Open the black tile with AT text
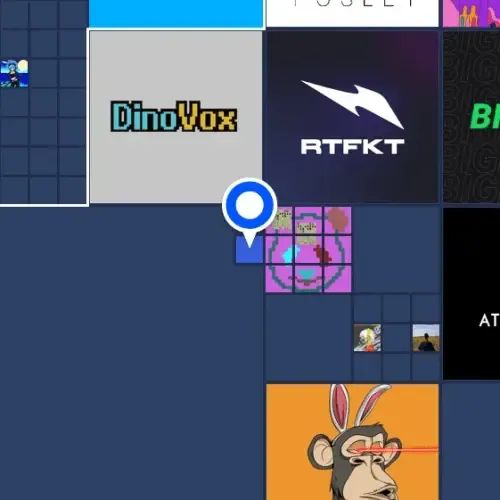The image size is (500, 500). (471, 293)
